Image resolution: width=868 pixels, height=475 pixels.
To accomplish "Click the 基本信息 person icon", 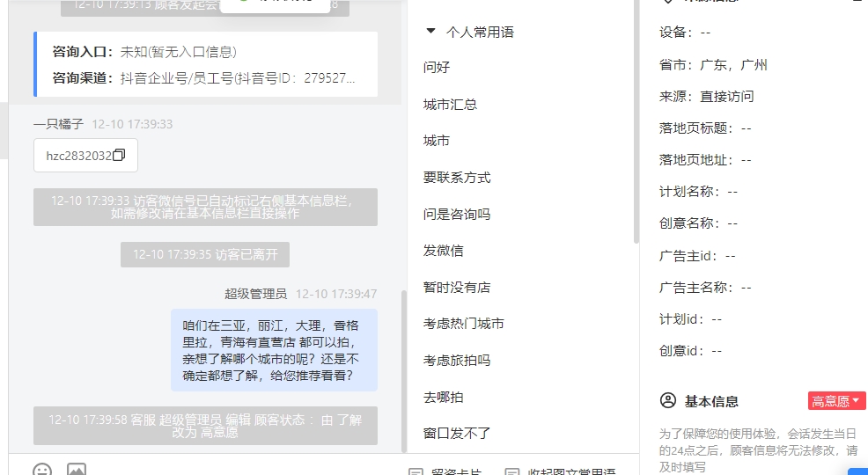I will click(x=668, y=400).
